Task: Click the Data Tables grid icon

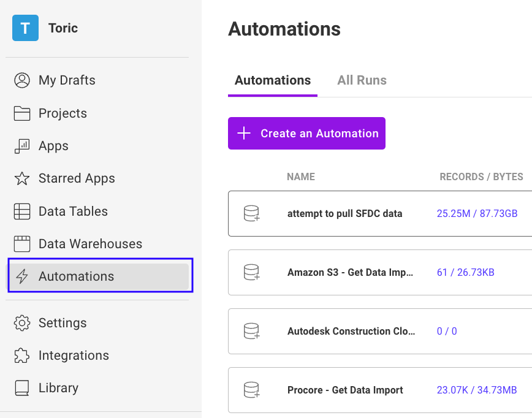Action: point(22,211)
